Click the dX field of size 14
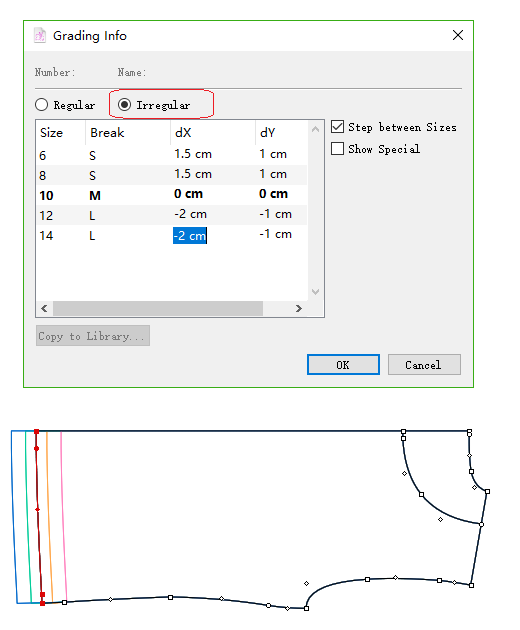 (190, 235)
